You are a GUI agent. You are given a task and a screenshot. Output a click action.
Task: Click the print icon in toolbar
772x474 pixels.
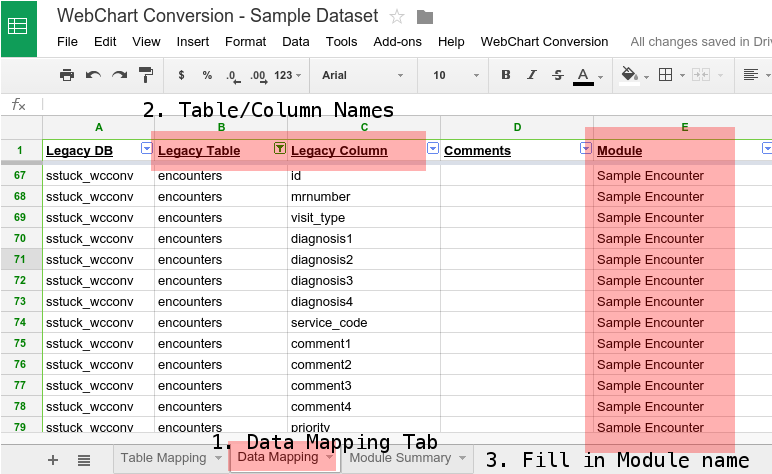click(67, 75)
